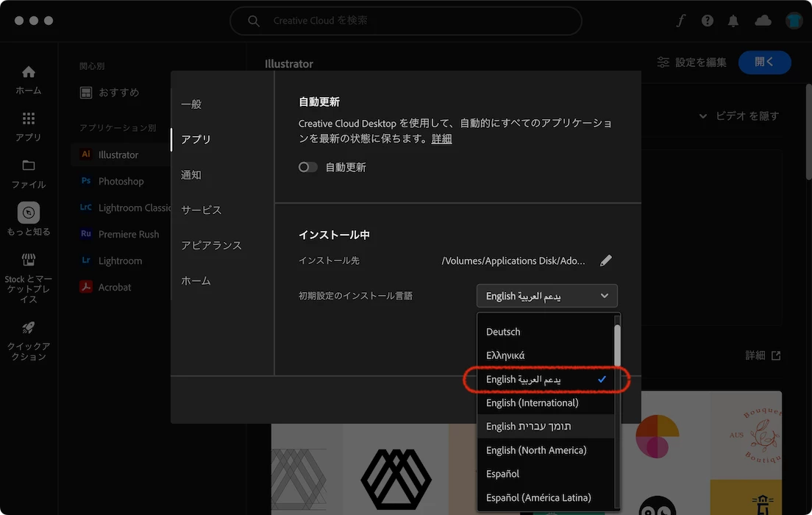The image size is (812, 515).
Task: Open the notifications bell icon
Action: click(x=733, y=21)
